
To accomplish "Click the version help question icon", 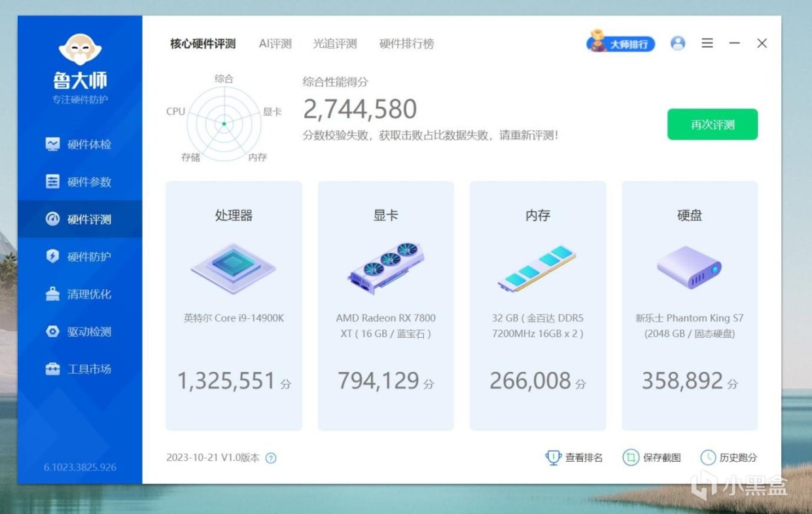I will coord(271,458).
